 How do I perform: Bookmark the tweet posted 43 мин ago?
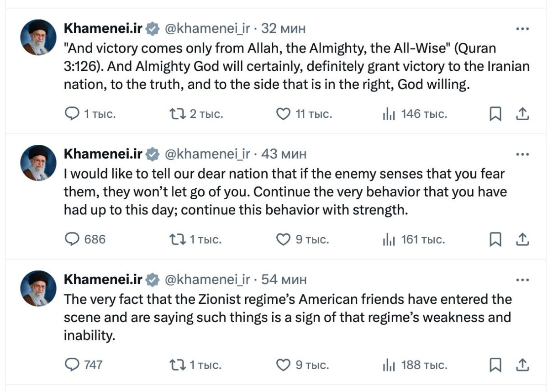click(x=495, y=239)
